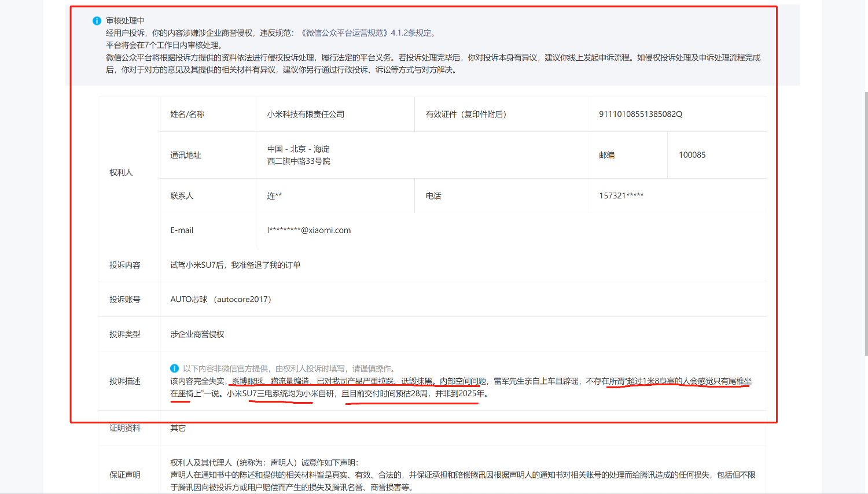Click the complained account AUTO芯球 (autocore2017)
Viewport: 868px width, 494px height.
coord(220,300)
